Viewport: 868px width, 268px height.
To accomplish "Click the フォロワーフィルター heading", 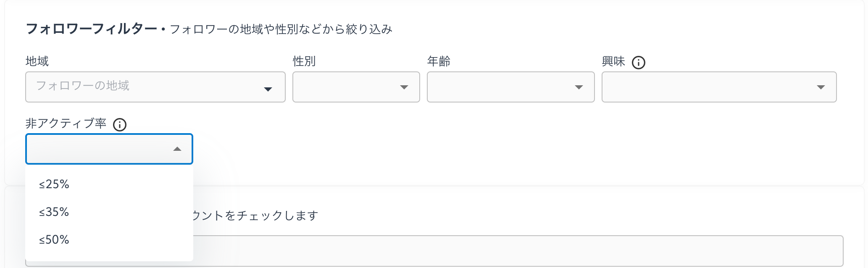I will tap(91, 29).
